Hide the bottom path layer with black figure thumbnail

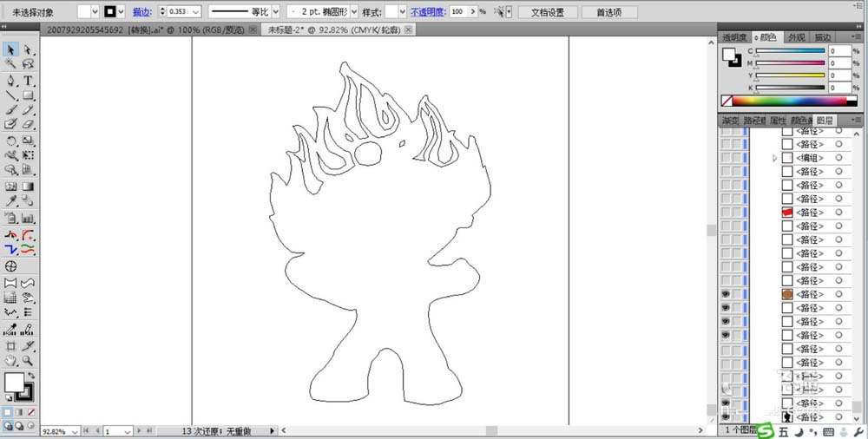(725, 416)
